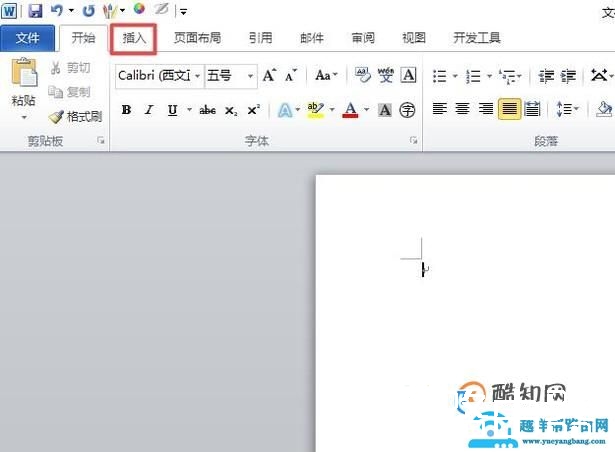Open the Customize Quick Access Toolbar dropdown

(183, 11)
